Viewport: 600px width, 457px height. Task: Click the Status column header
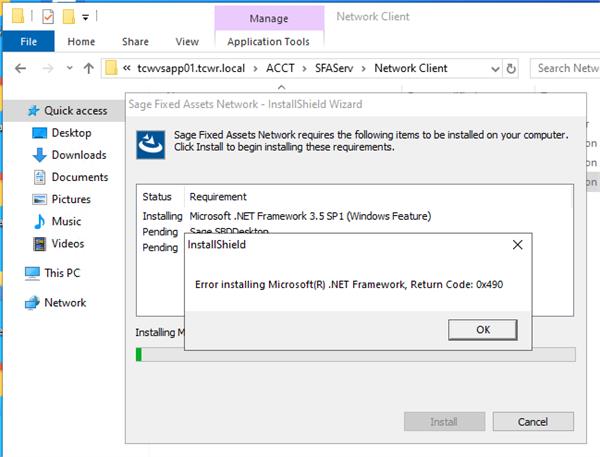click(157, 197)
